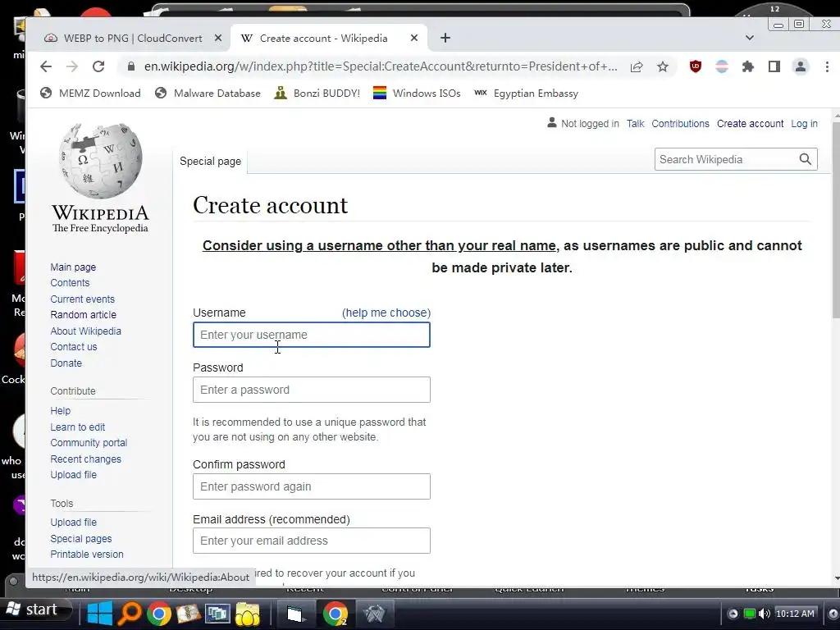Click the Enter password again field
Image resolution: width=840 pixels, height=630 pixels.
[311, 486]
